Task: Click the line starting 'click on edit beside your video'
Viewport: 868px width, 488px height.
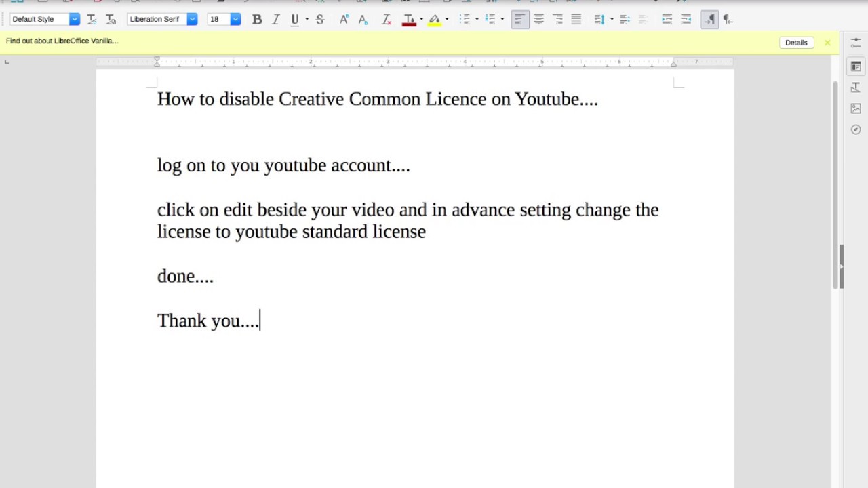Action: tap(408, 210)
